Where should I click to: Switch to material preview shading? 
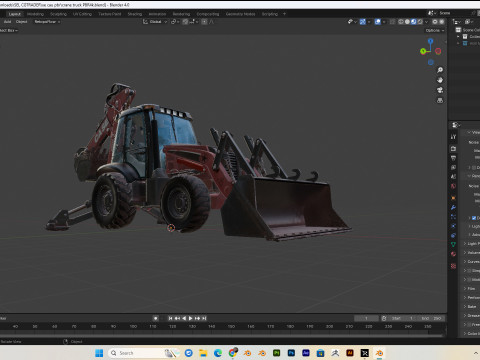pos(414,22)
